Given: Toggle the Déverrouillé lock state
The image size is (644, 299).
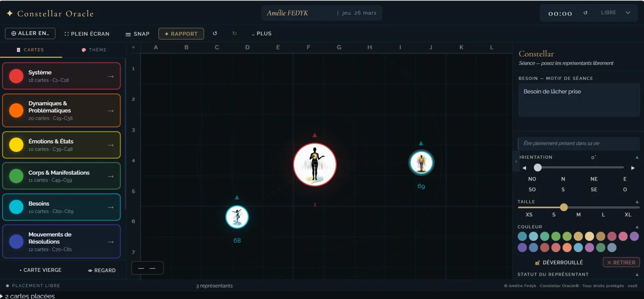Looking at the screenshot, I should 559,262.
